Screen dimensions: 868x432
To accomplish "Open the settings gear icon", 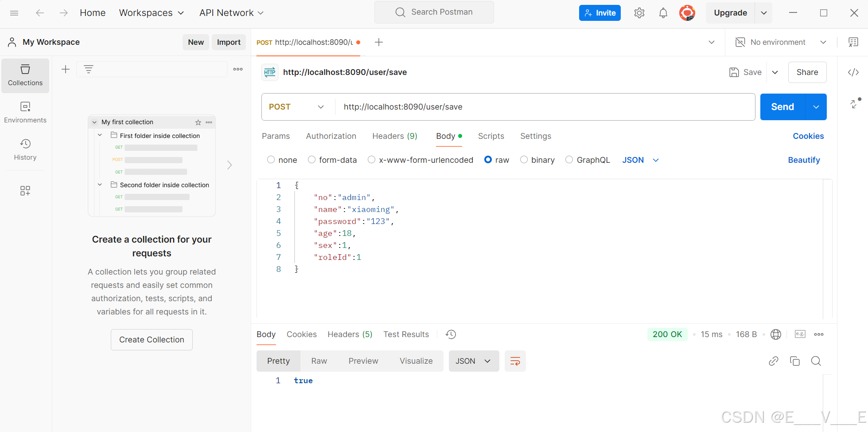I will (x=639, y=13).
